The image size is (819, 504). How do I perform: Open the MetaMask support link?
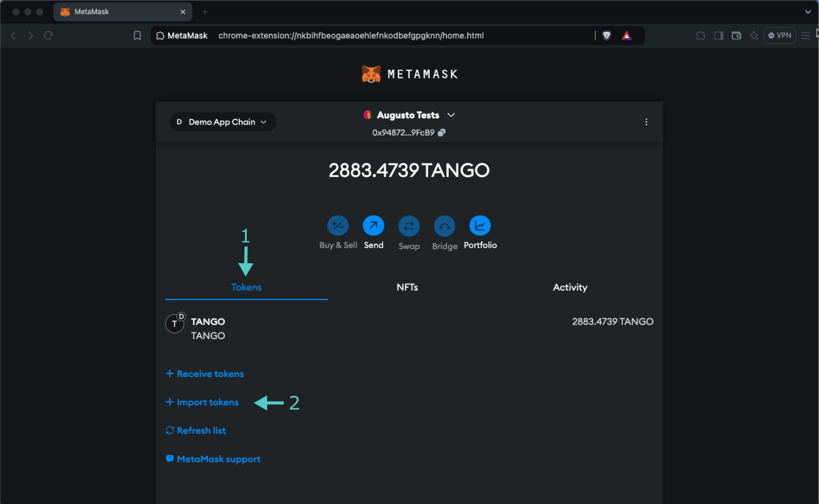point(213,459)
